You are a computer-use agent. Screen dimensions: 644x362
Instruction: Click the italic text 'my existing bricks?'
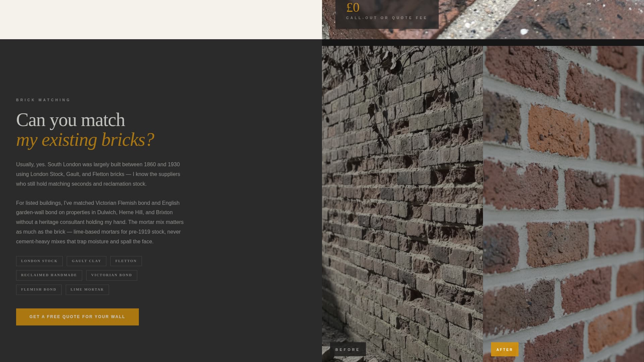(85, 140)
